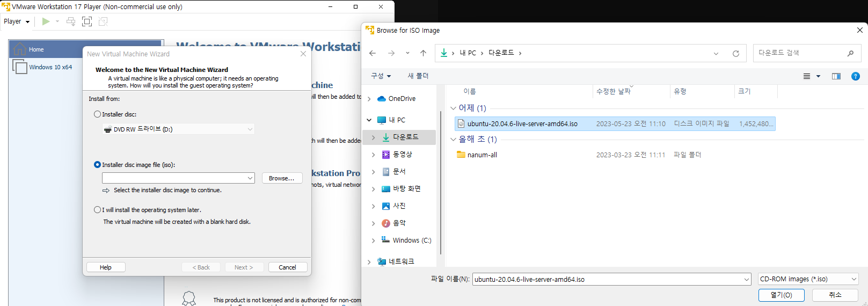The image size is (868, 306).
Task: Select I will install the operating system later
Action: [97, 210]
